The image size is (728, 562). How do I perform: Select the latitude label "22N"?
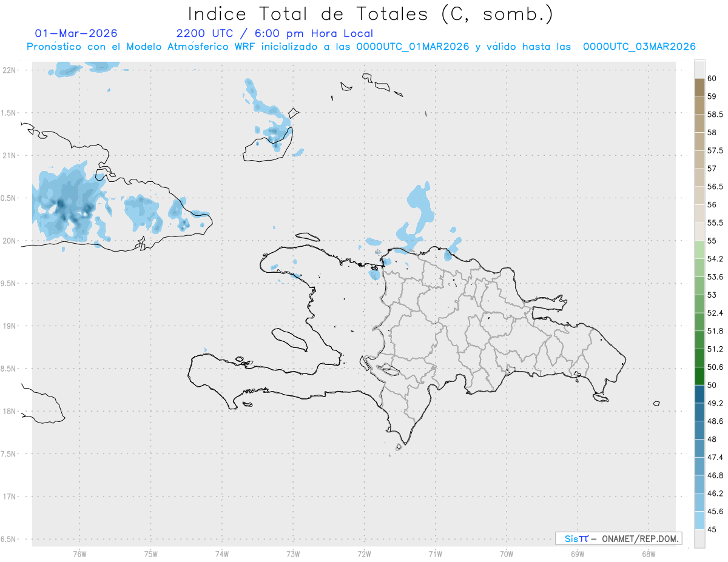click(x=8, y=70)
